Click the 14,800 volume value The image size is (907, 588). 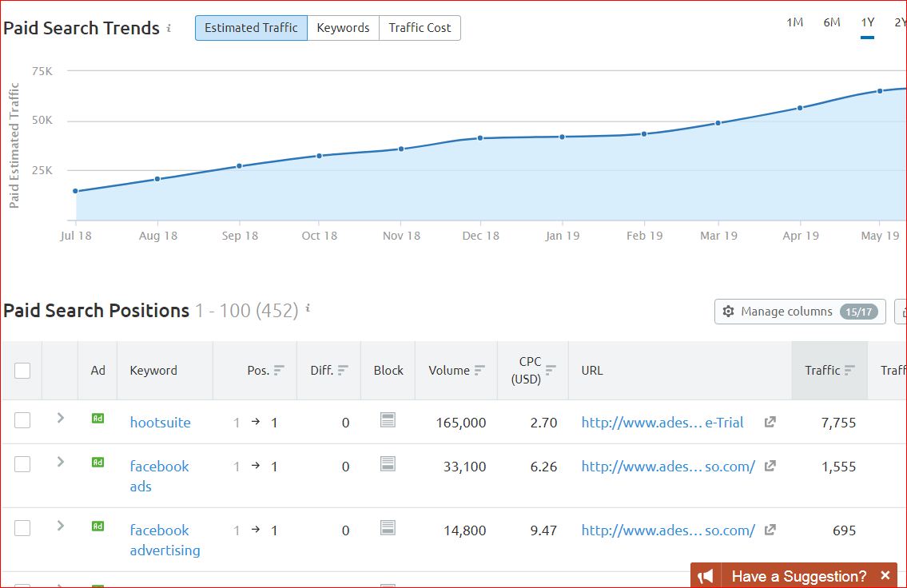(464, 530)
